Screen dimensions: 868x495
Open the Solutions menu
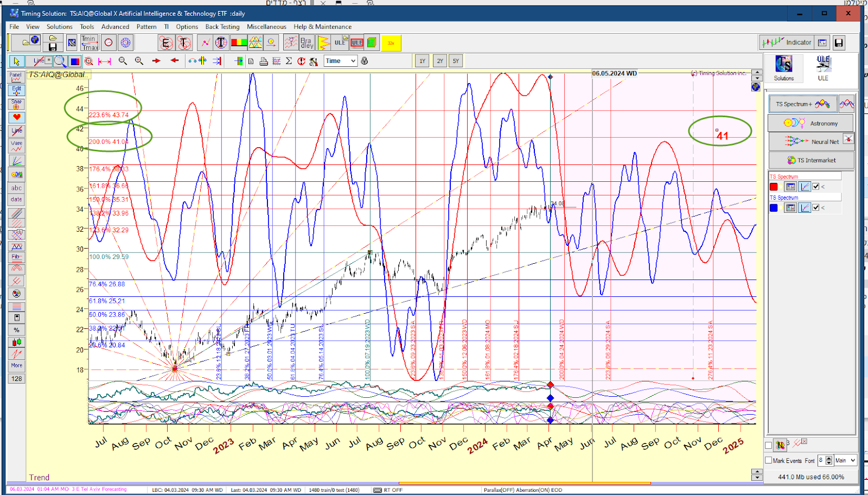point(59,27)
